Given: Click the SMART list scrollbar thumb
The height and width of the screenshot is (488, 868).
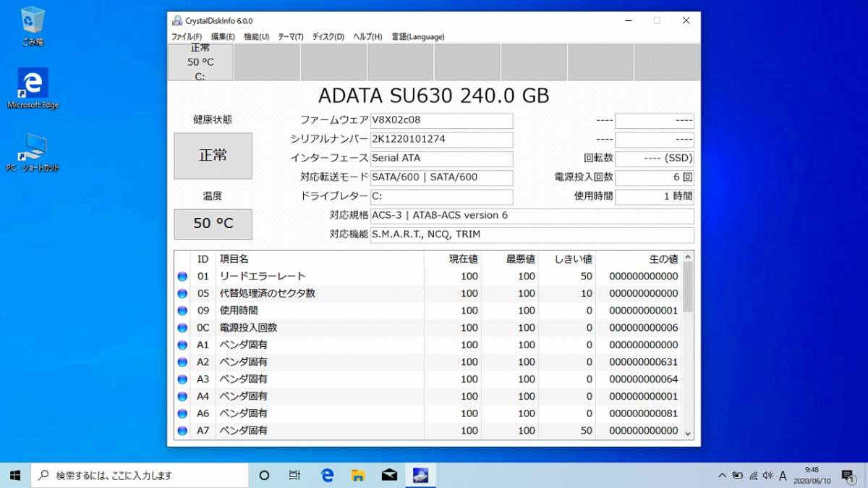Looking at the screenshot, I should point(688,287).
